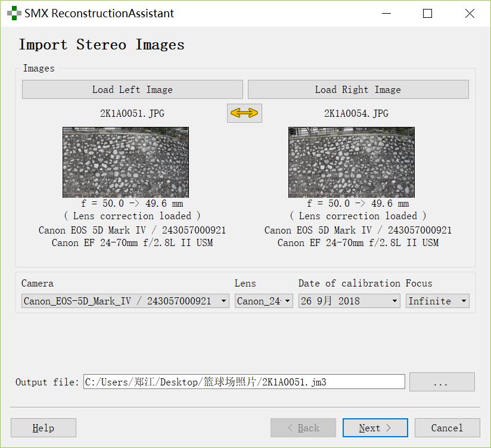Screen dimensions: 491x448
Task: Click the SMX app icon in title bar
Action: click(x=14, y=13)
